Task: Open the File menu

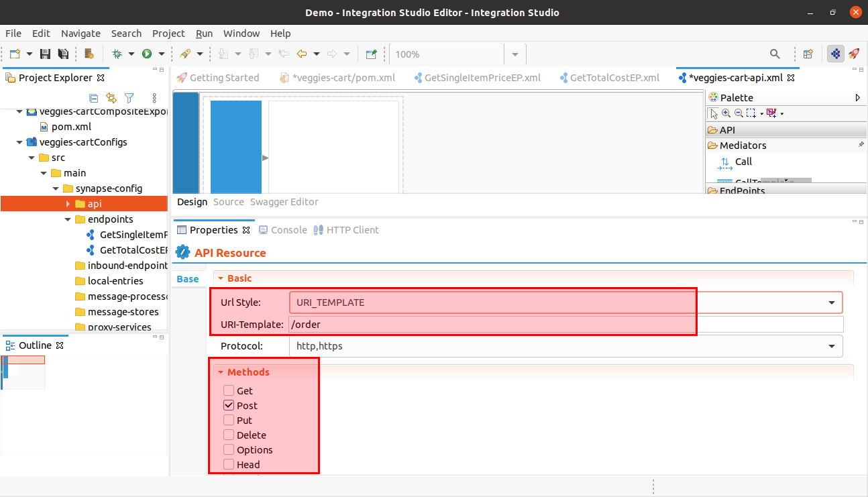Action: (13, 34)
